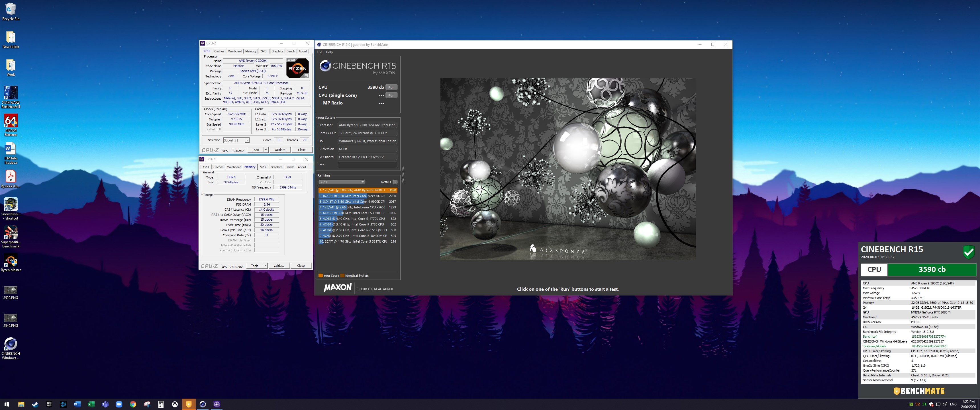Open Battle.net from the taskbar
Screen dimensions: 980x410
tap(63, 404)
